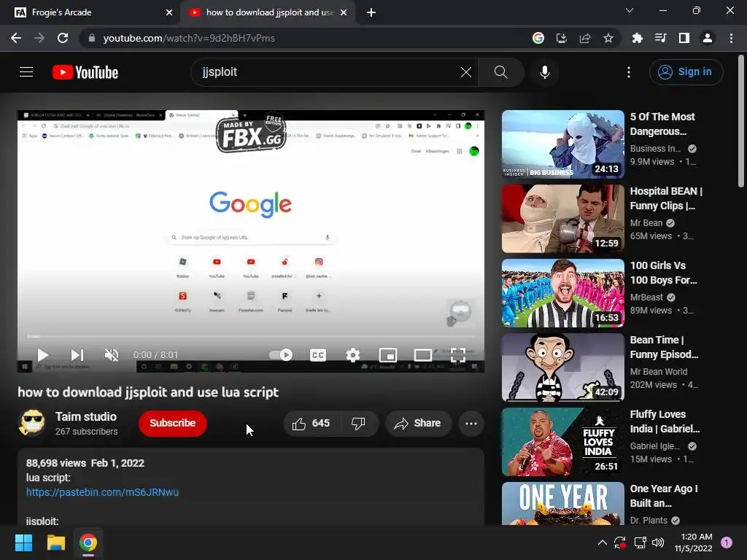Click the magnifier search button
Screen dimensions: 747x560
[x=500, y=72]
